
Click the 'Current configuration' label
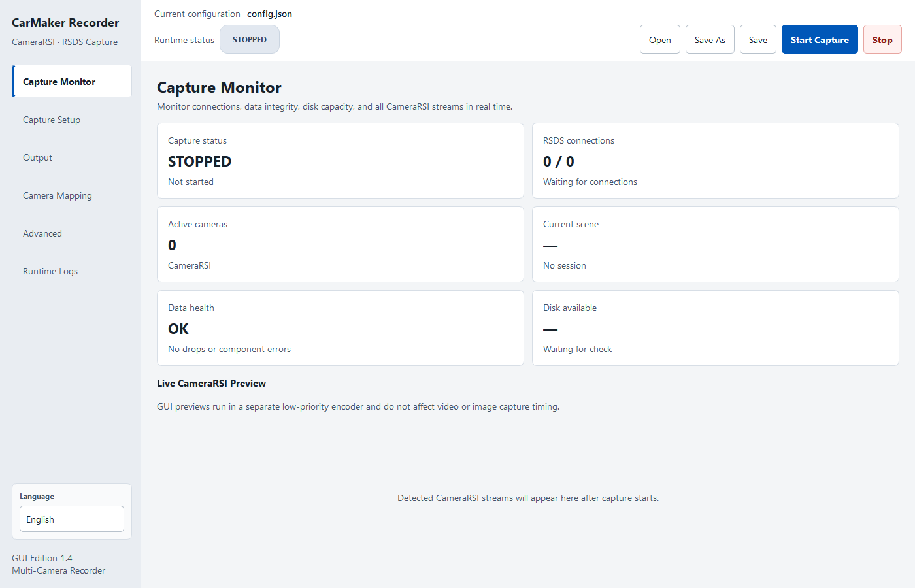click(197, 14)
